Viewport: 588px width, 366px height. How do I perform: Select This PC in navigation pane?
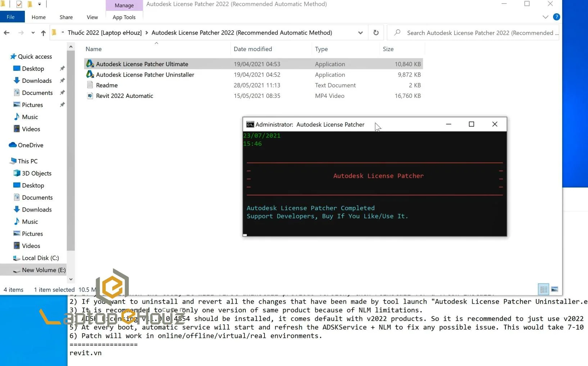point(28,161)
